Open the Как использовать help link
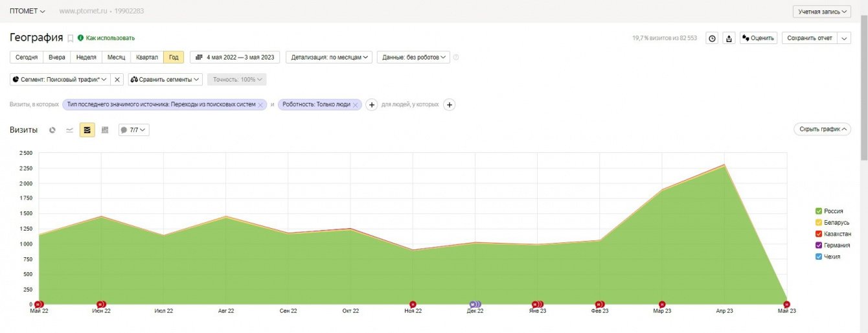Image resolution: width=868 pixels, height=333 pixels. pyautogui.click(x=110, y=38)
